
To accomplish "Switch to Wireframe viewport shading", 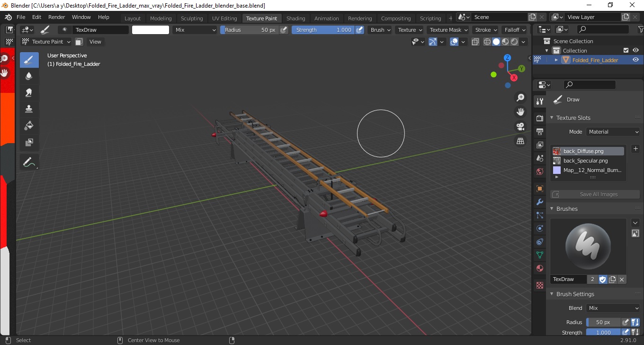I will coord(487,42).
